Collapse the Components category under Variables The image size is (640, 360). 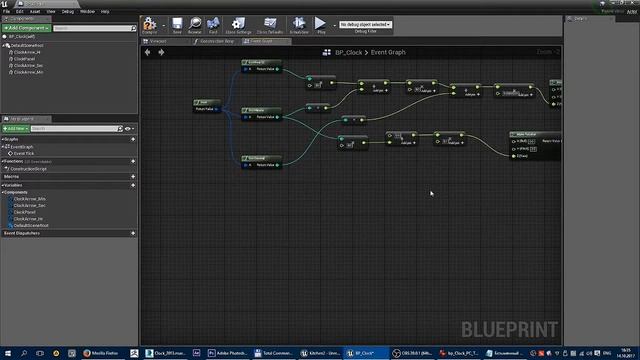[x=3, y=192]
